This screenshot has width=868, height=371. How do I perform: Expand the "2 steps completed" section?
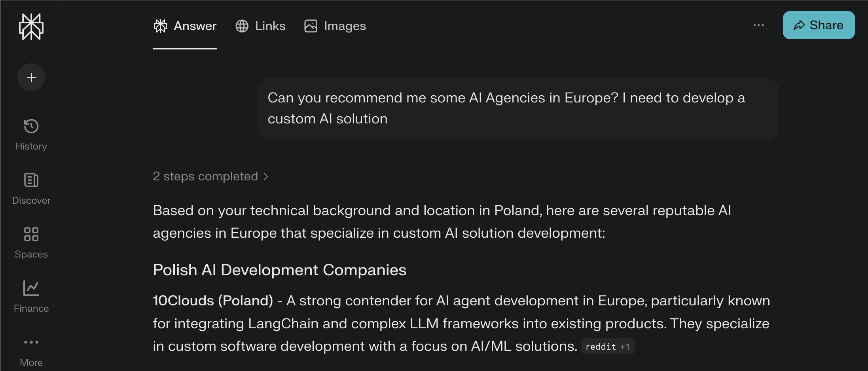coord(210,176)
